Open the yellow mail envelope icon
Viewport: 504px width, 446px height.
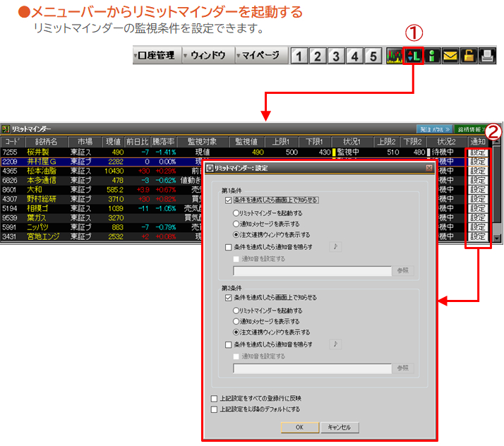450,56
